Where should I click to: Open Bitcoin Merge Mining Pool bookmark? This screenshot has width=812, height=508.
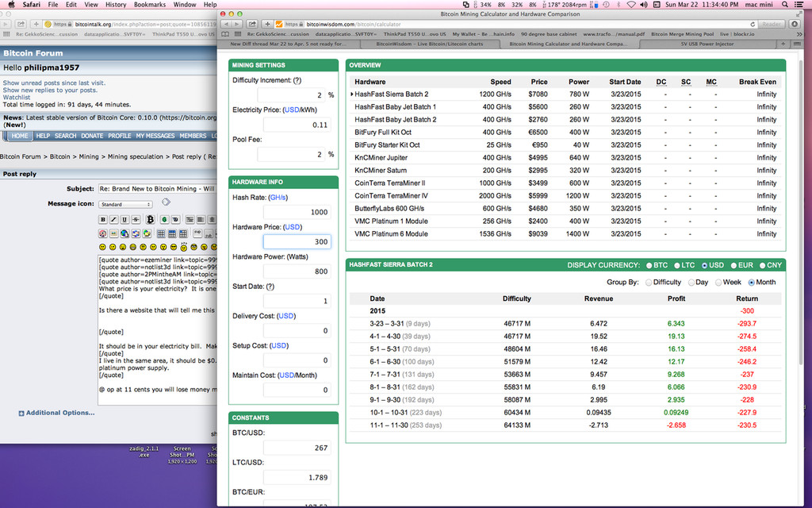pyautogui.click(x=682, y=34)
